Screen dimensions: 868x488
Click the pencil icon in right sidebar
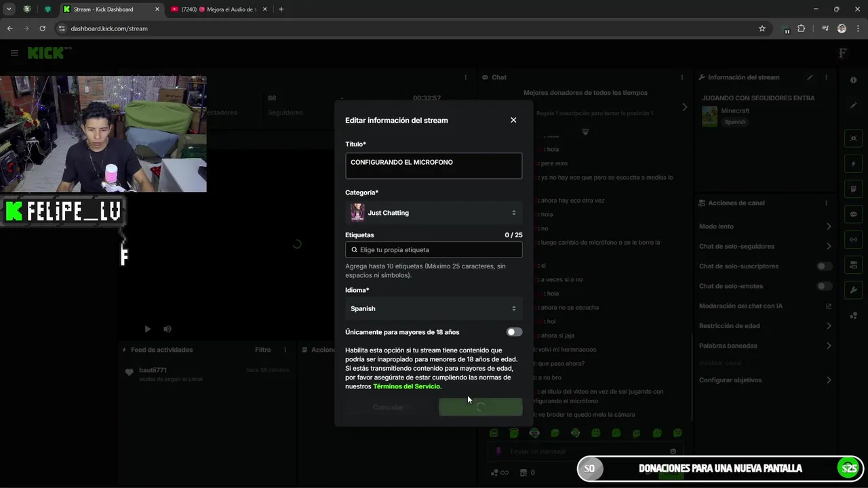(854, 106)
